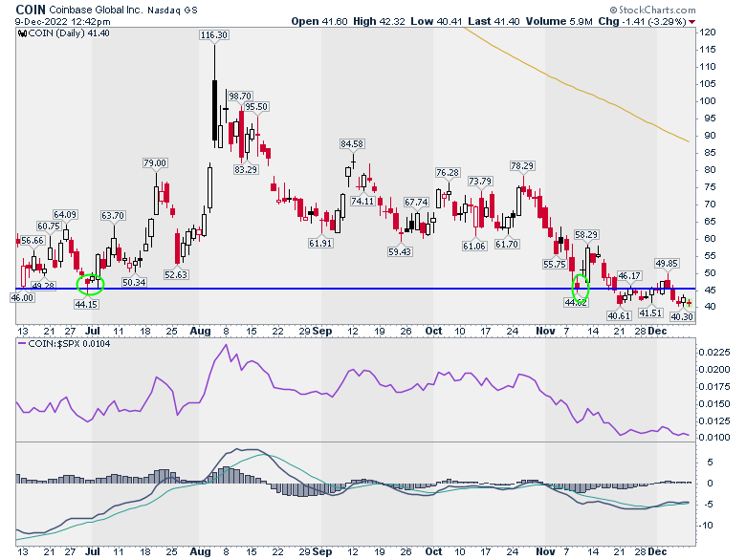Viewport: 746px width, 560px height.
Task: Click the 61.91 low label
Action: tap(320, 243)
